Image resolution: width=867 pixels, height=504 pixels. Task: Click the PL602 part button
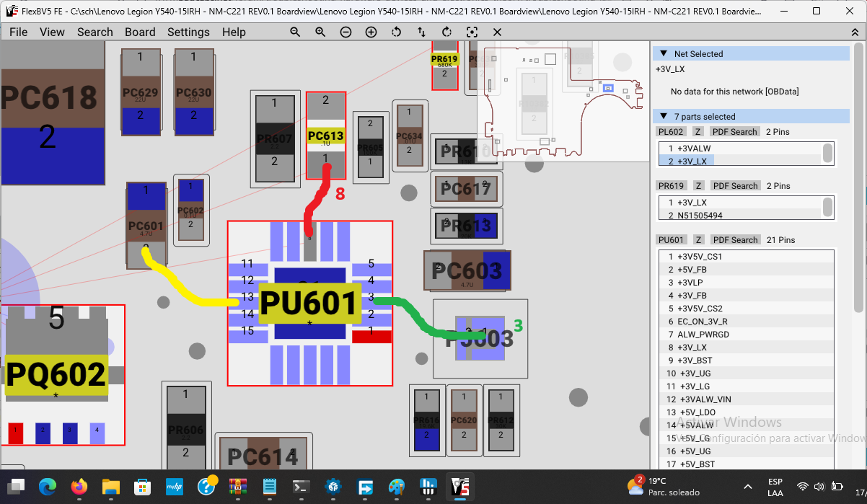click(671, 131)
